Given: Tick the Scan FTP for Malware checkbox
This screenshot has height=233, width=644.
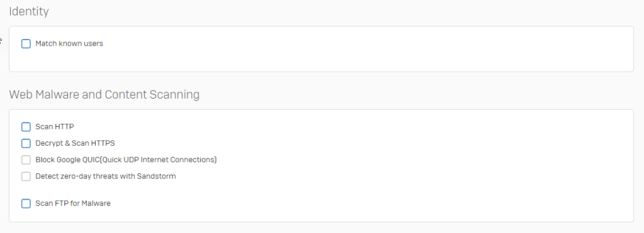Looking at the screenshot, I should point(26,203).
